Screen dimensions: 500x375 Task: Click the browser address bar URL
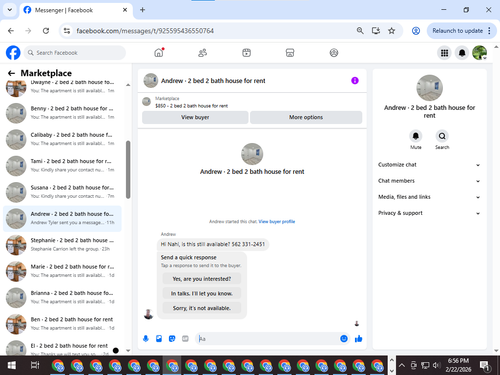tap(145, 31)
